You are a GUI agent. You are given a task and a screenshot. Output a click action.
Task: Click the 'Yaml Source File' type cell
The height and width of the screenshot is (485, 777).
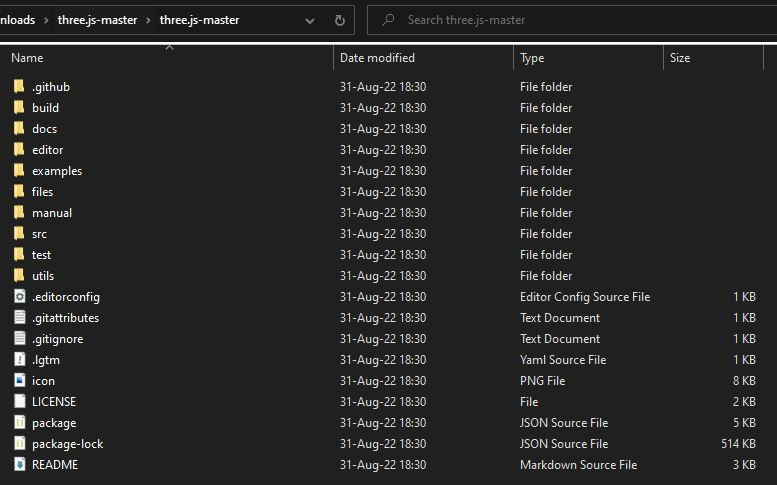[x=563, y=360]
